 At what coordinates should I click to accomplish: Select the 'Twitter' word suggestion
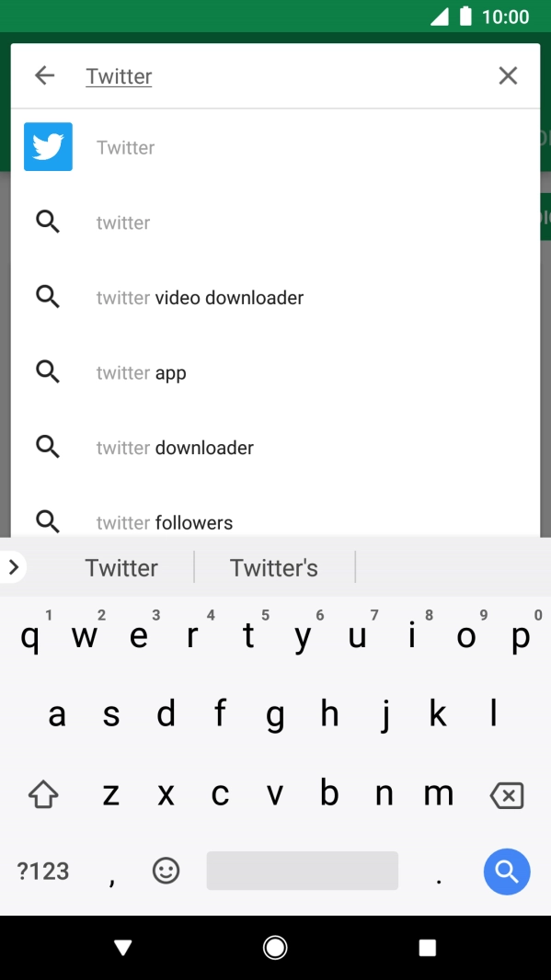pos(121,567)
